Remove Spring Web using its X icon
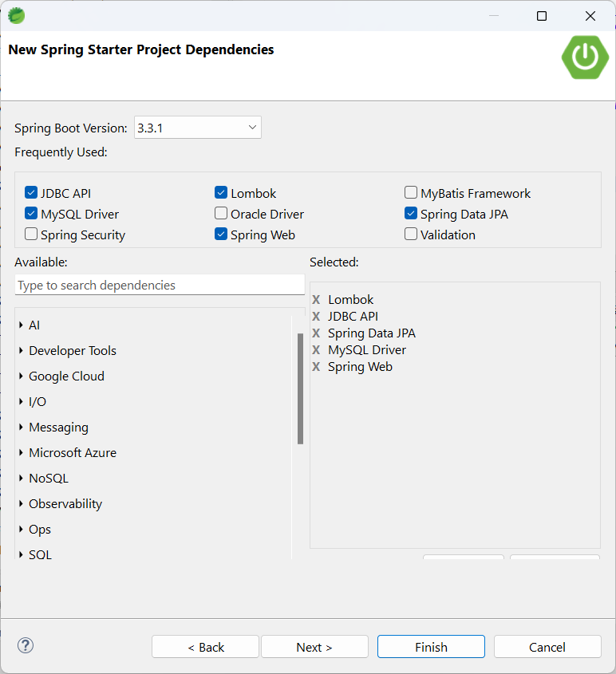This screenshot has width=616, height=674. click(x=316, y=367)
